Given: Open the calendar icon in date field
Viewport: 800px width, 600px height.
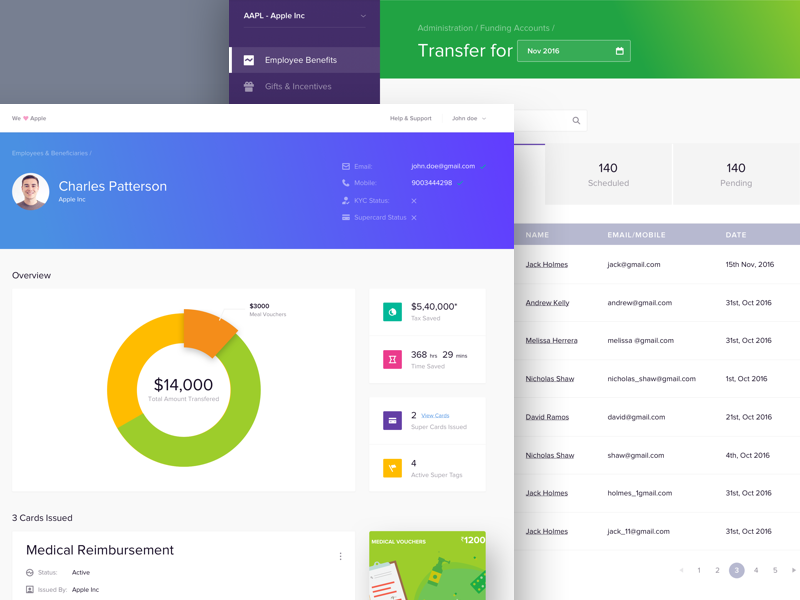Looking at the screenshot, I should click(619, 51).
